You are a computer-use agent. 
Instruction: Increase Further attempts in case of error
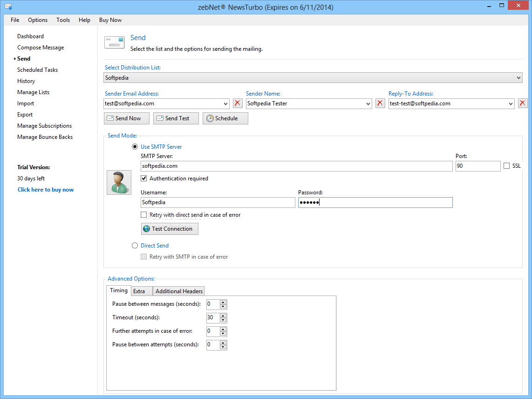(223, 329)
